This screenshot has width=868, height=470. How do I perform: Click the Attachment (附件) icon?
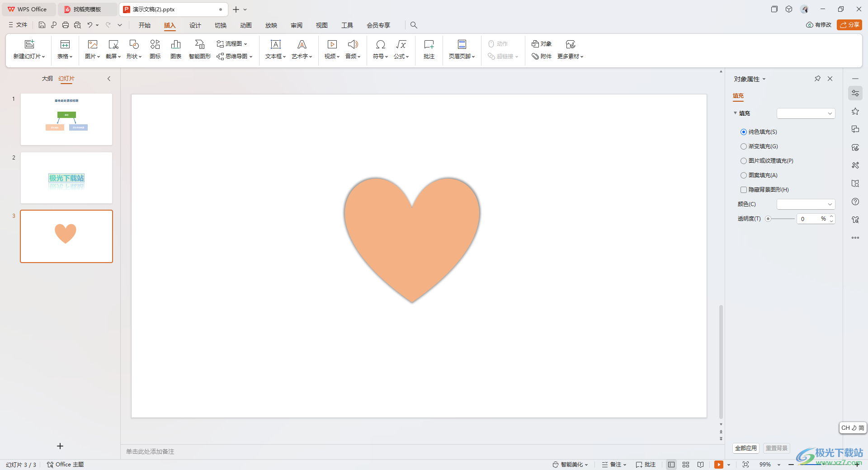535,56
